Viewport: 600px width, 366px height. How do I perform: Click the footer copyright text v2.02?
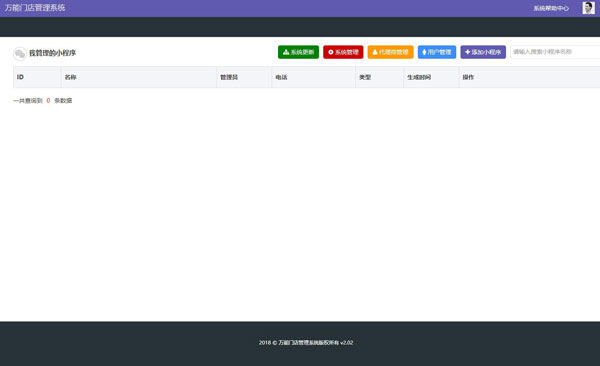click(306, 343)
